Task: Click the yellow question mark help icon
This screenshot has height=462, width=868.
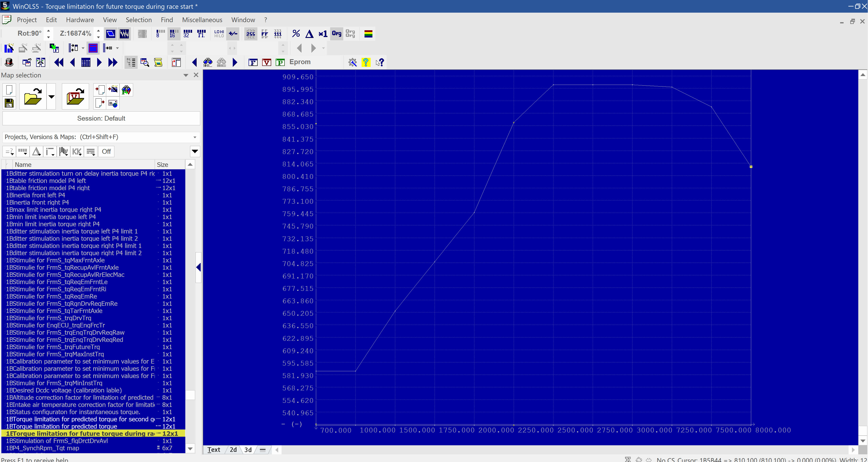Action: (366, 62)
